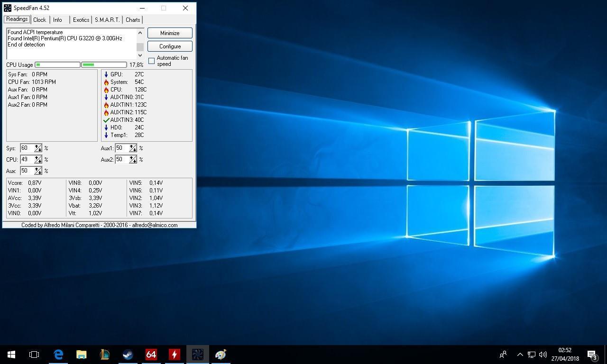Click the CPU temperature flame icon
Screen dimensions: 607x364
[106, 90]
